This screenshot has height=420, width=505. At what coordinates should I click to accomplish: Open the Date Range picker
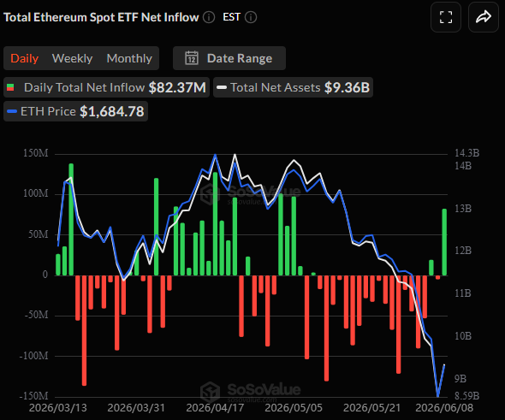tap(229, 58)
